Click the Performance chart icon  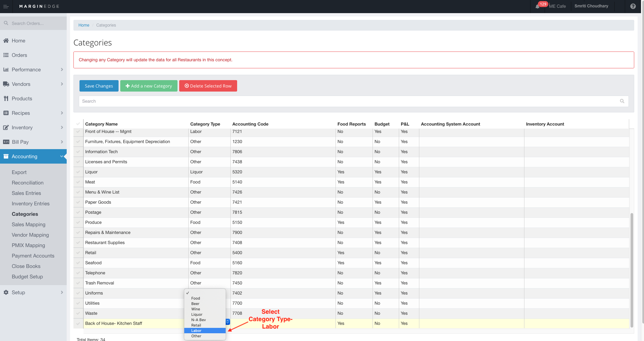6,70
